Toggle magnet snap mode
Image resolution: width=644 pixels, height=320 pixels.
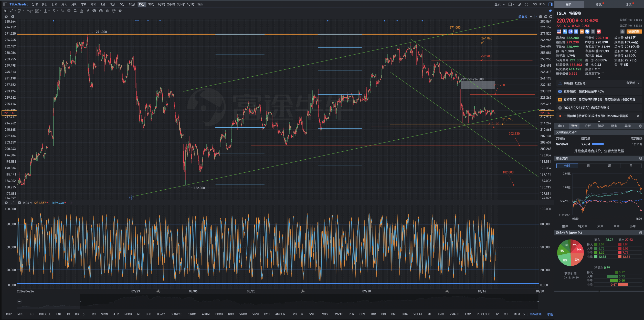pyautogui.click(x=101, y=11)
